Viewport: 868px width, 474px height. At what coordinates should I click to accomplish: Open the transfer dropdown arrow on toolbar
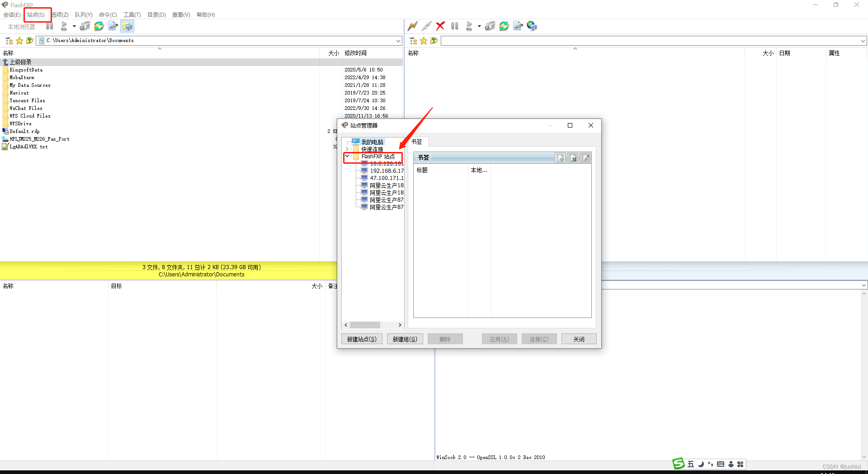480,26
